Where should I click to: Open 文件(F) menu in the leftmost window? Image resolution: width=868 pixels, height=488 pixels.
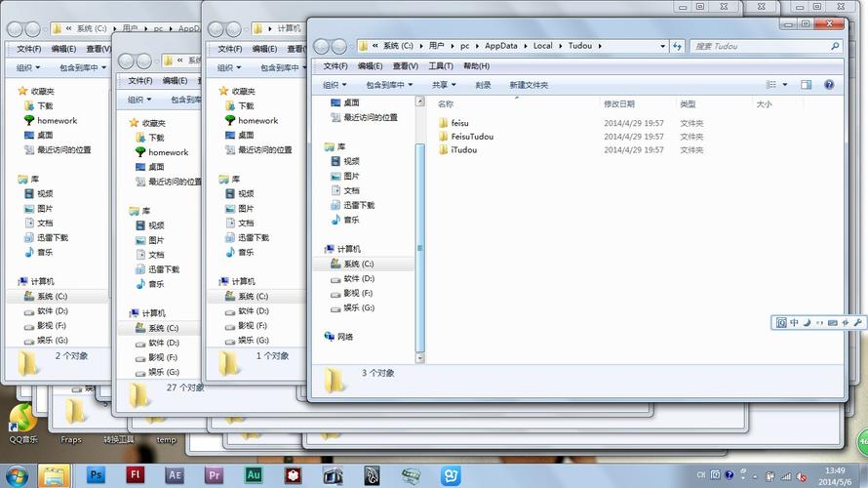(x=29, y=49)
